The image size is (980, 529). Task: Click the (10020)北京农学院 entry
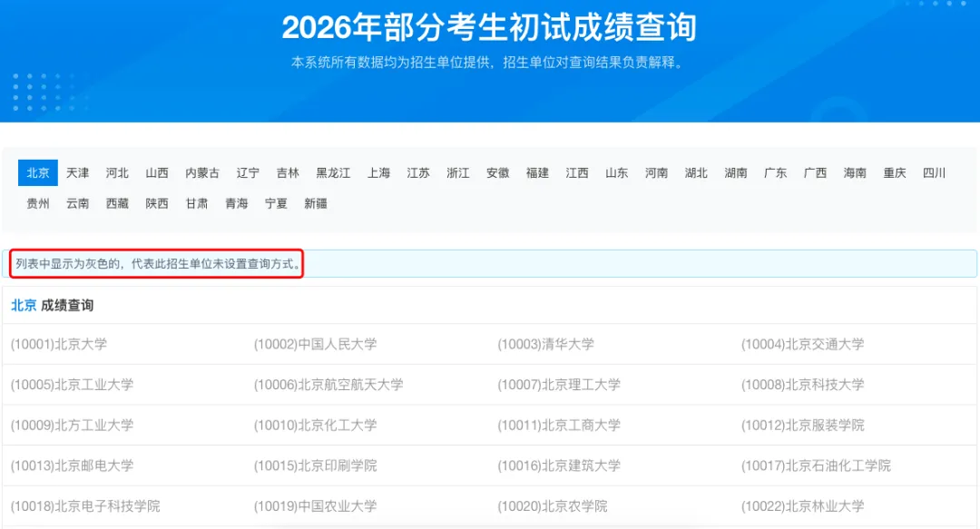click(553, 506)
